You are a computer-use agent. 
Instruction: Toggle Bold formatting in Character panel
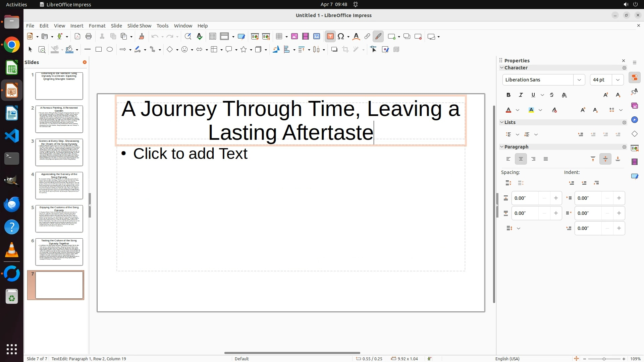tap(508, 95)
